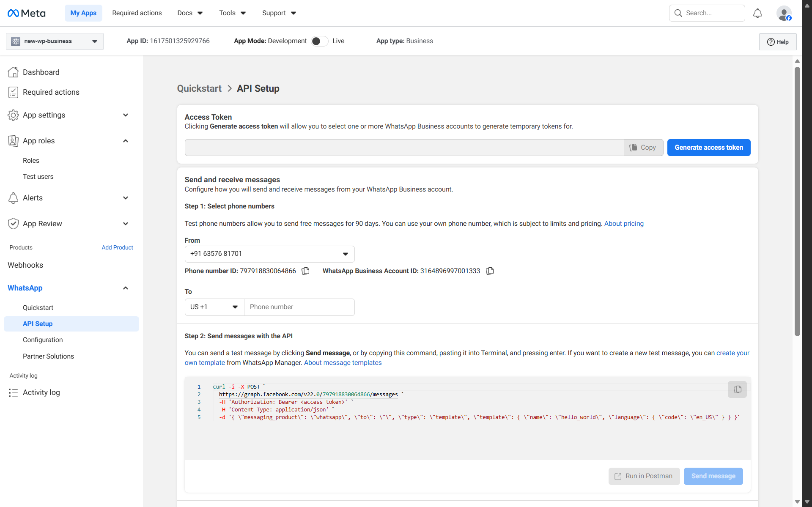Click the Alerts bell icon in sidebar
Screen dimensions: 812x507
point(13,198)
